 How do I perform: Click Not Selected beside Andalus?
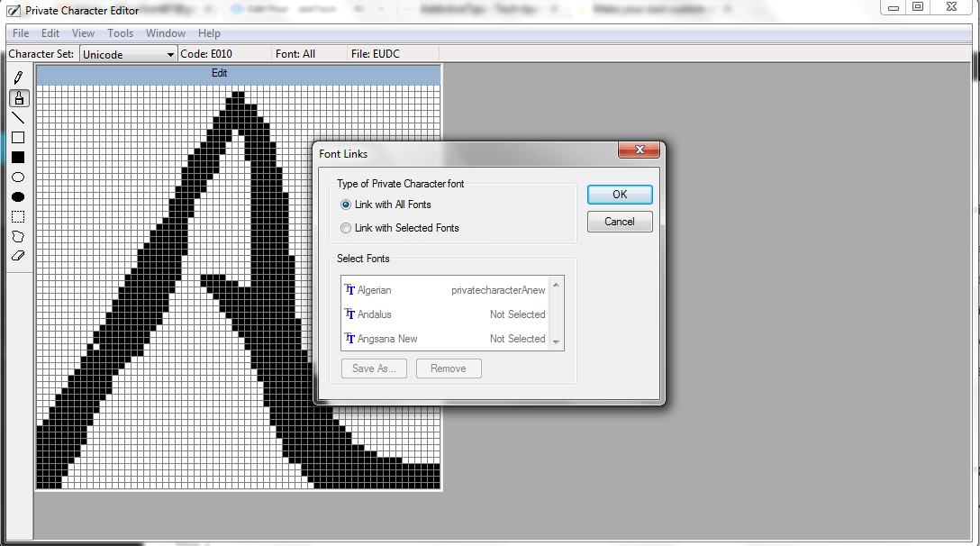(x=518, y=314)
